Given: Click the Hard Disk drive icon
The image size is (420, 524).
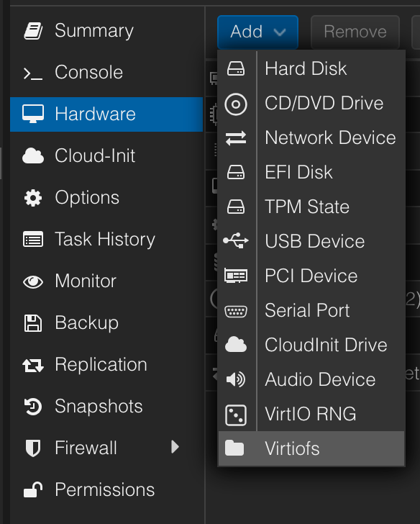Looking at the screenshot, I should (236, 68).
